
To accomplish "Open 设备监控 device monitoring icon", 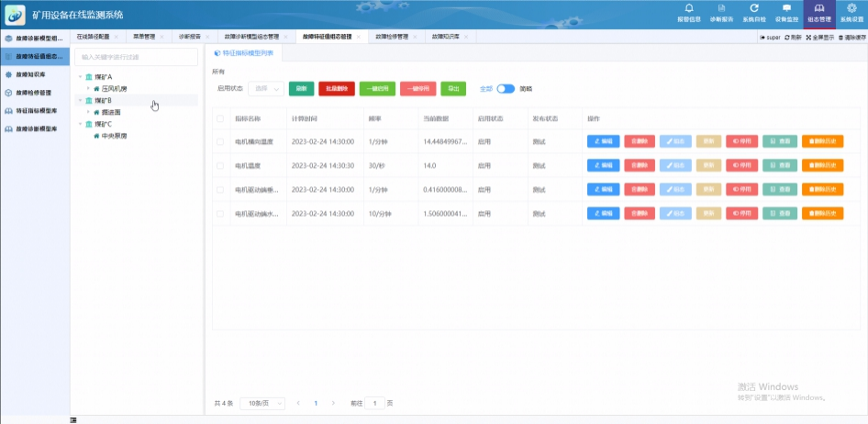I will (786, 12).
